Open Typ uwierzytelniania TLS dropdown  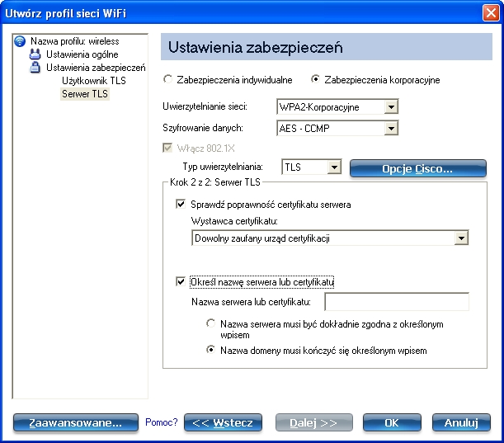(311, 167)
